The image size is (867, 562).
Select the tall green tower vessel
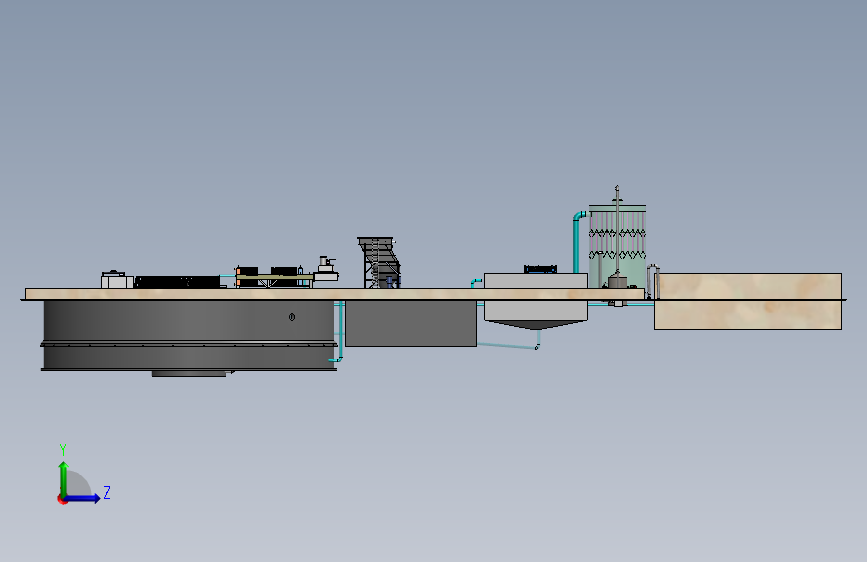click(x=617, y=247)
